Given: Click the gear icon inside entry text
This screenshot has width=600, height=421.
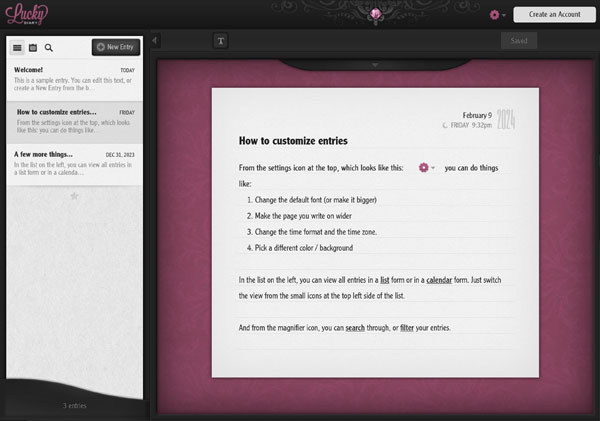Looking at the screenshot, I should [423, 167].
